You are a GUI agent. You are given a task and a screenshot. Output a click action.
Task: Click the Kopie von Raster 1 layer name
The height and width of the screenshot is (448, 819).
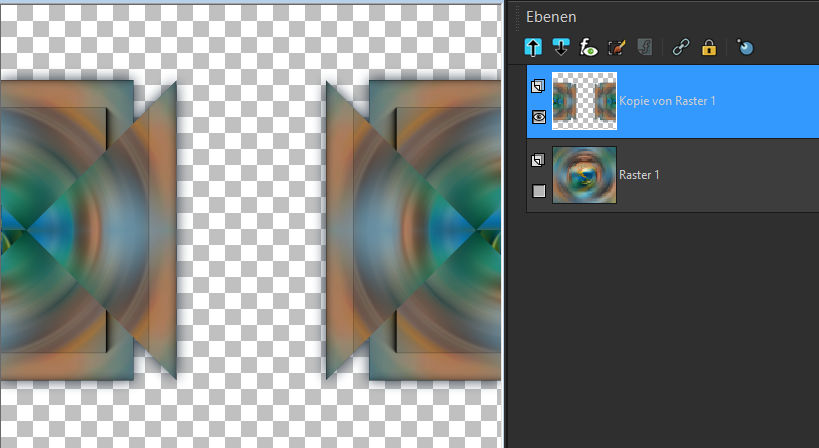pos(667,101)
